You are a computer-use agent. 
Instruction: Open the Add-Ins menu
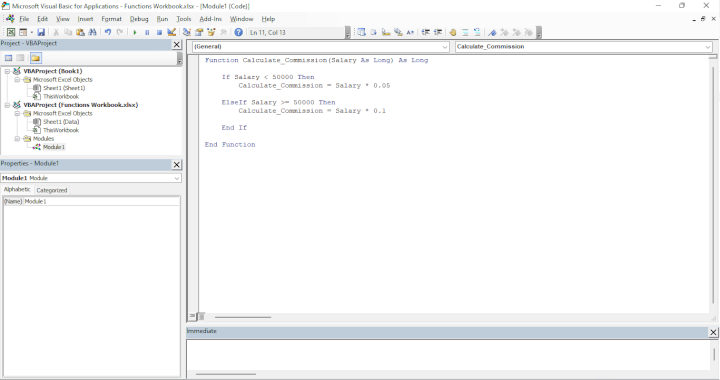coord(210,19)
